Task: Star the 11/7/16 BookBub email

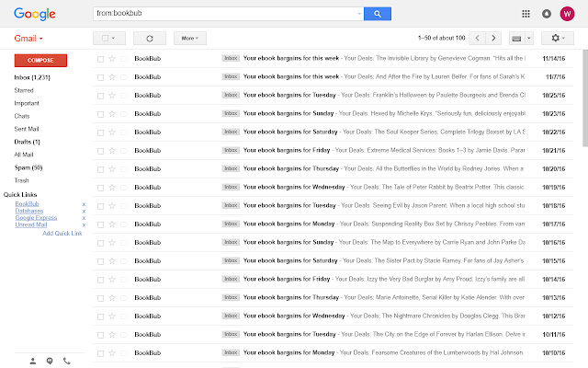Action: pos(112,77)
